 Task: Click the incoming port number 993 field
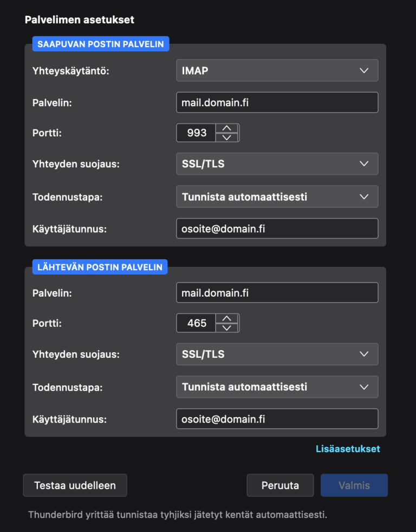[x=196, y=133]
